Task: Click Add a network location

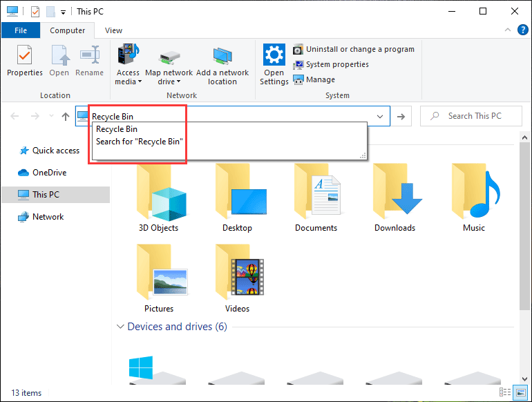Action: (x=222, y=66)
